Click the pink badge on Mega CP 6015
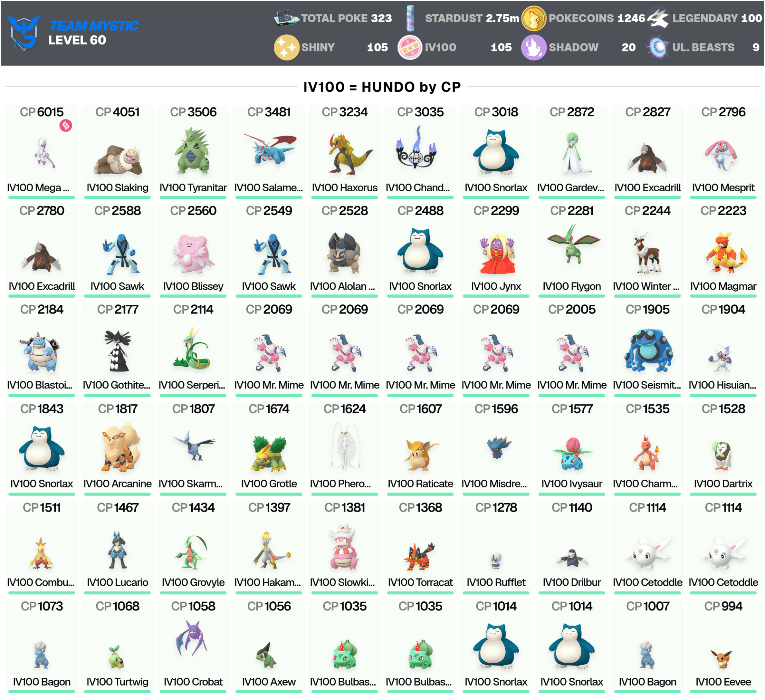This screenshot has height=700, width=765. point(66,125)
